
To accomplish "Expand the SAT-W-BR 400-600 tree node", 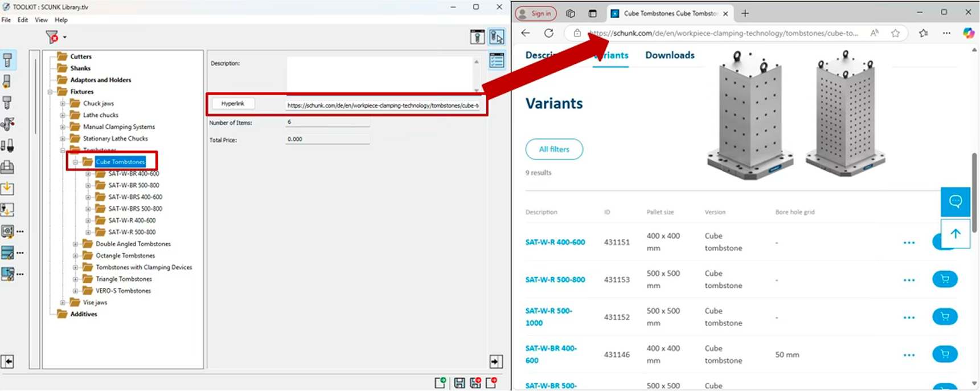I will coord(88,174).
